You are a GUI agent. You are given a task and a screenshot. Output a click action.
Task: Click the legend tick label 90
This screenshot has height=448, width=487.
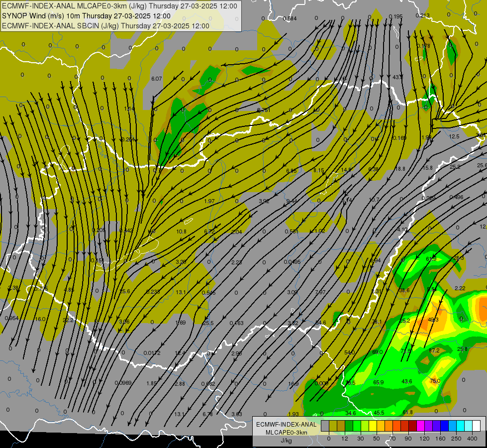(x=408, y=439)
